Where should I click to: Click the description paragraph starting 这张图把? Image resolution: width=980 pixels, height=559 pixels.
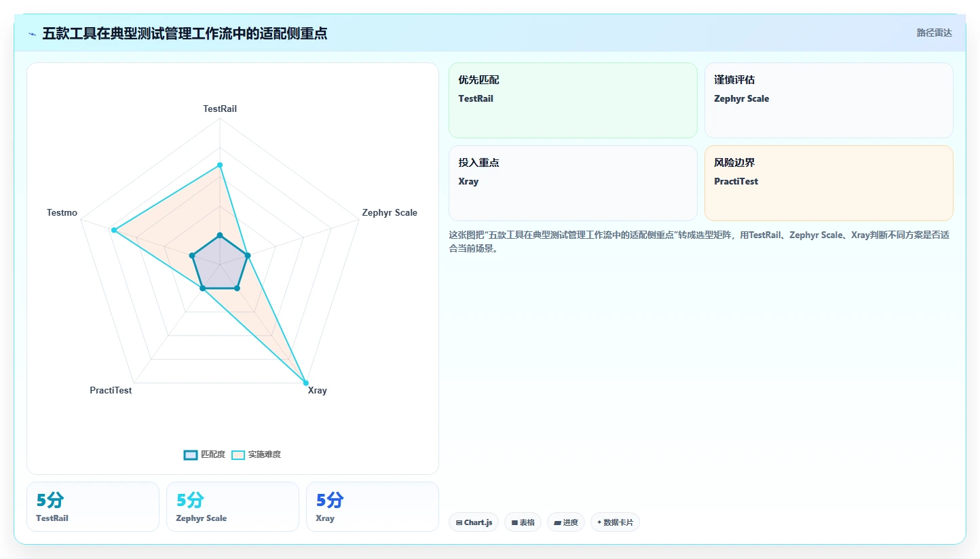point(699,242)
